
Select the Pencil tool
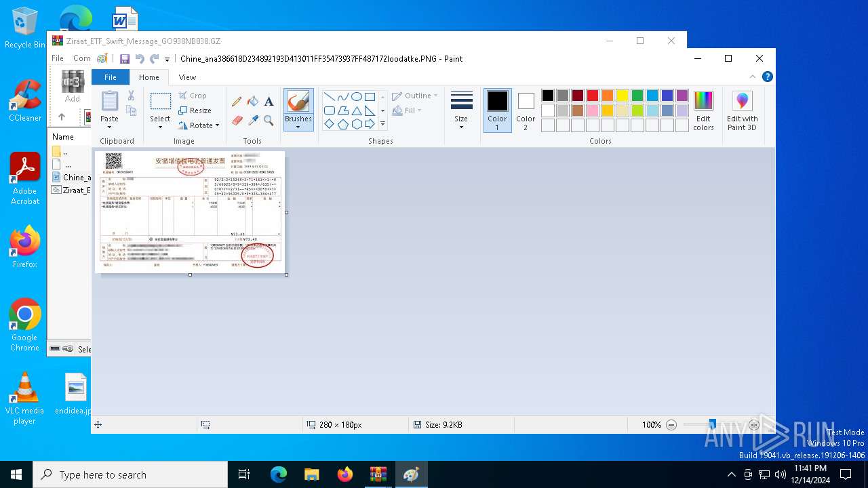point(237,102)
